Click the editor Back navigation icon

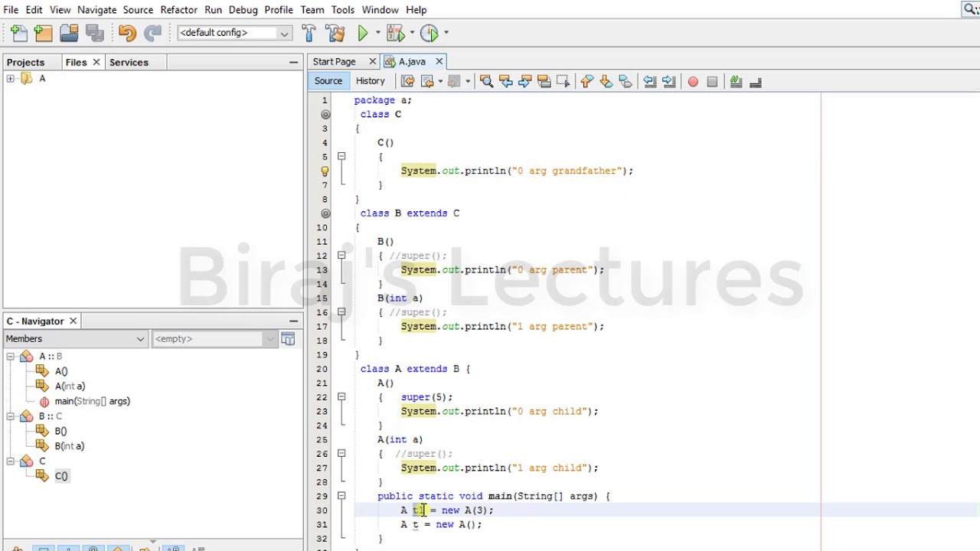pyautogui.click(x=427, y=81)
